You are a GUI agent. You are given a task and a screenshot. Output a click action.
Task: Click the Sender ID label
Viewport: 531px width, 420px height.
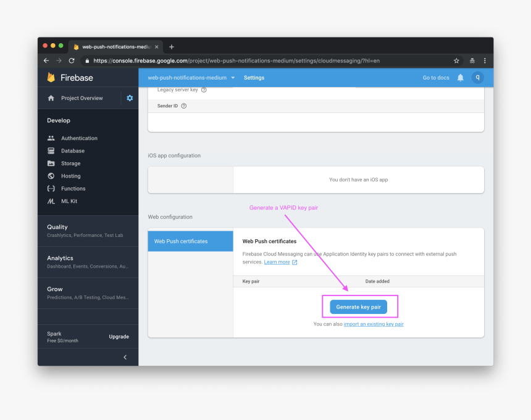point(167,106)
